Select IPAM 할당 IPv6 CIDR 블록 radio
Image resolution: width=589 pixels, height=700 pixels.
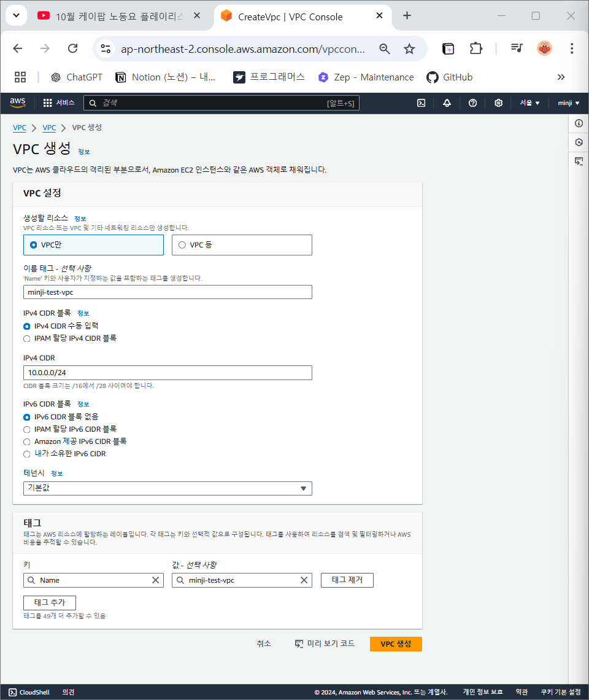[x=27, y=429]
